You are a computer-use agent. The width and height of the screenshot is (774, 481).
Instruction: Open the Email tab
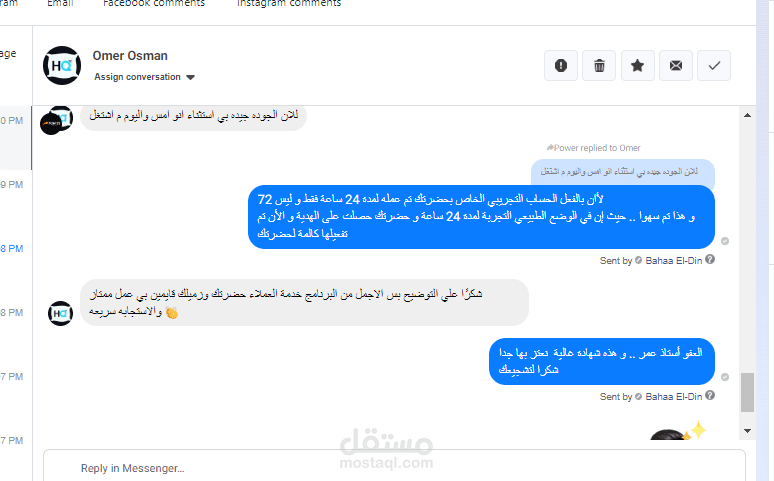click(x=60, y=3)
